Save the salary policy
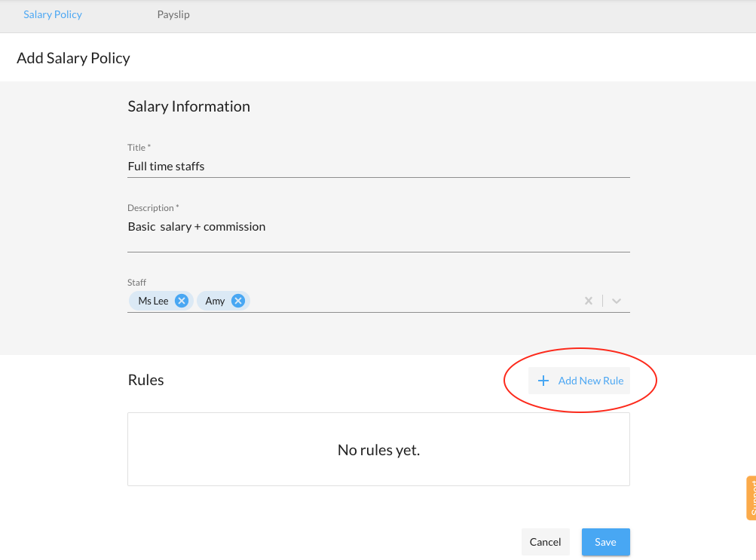The image size is (756, 560). coord(605,542)
